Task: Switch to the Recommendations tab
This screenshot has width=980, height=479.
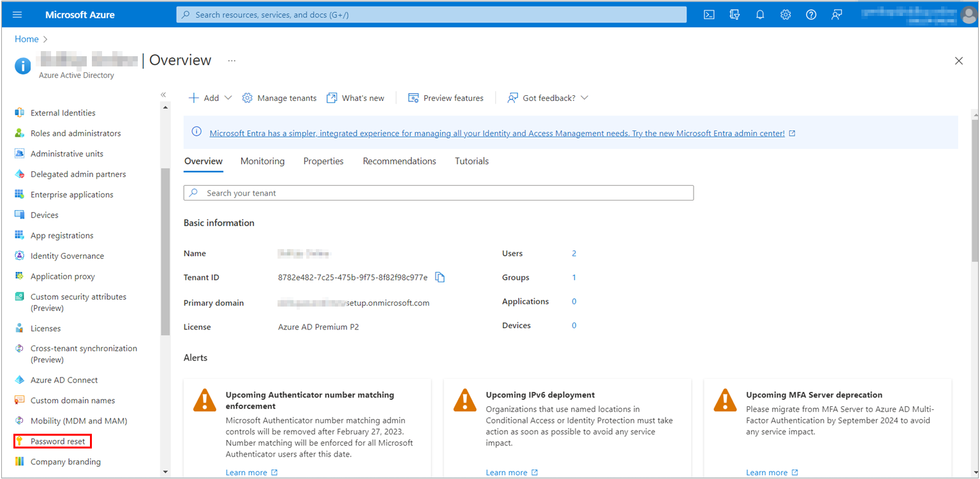Action: click(399, 162)
